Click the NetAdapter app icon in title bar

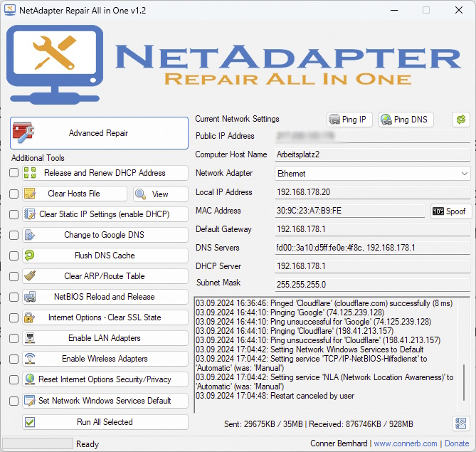click(10, 10)
